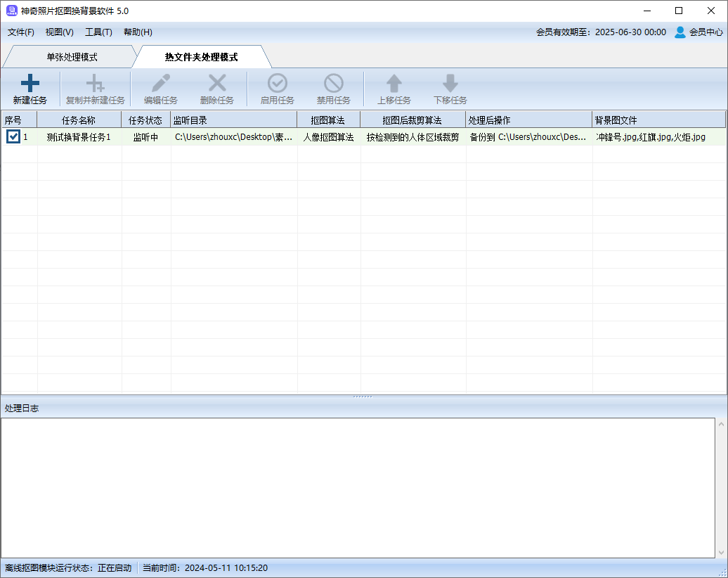Click the 编辑任务 pencil icon
This screenshot has width=728, height=578.
tap(161, 83)
